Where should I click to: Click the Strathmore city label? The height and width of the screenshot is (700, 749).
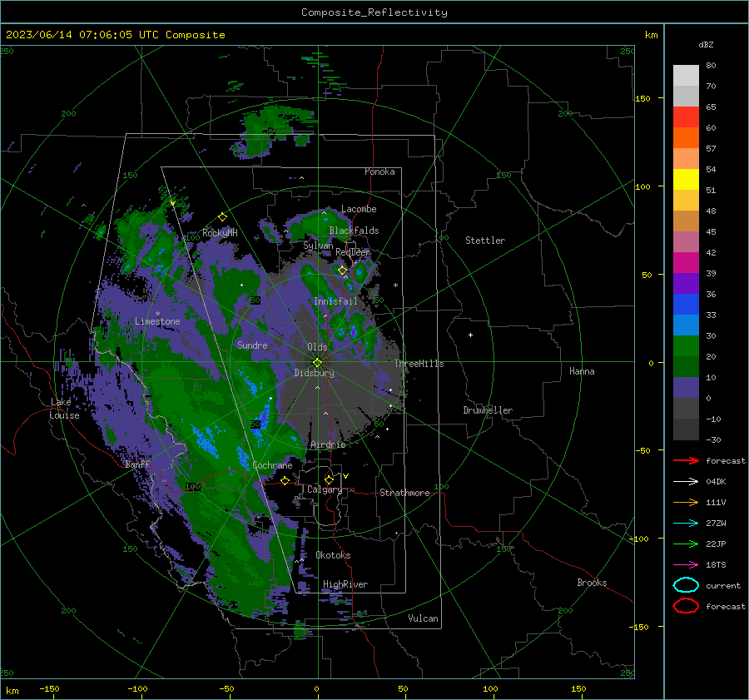click(404, 493)
